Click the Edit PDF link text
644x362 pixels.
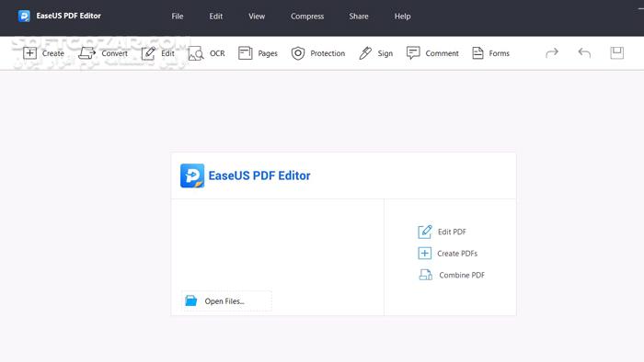pos(452,232)
